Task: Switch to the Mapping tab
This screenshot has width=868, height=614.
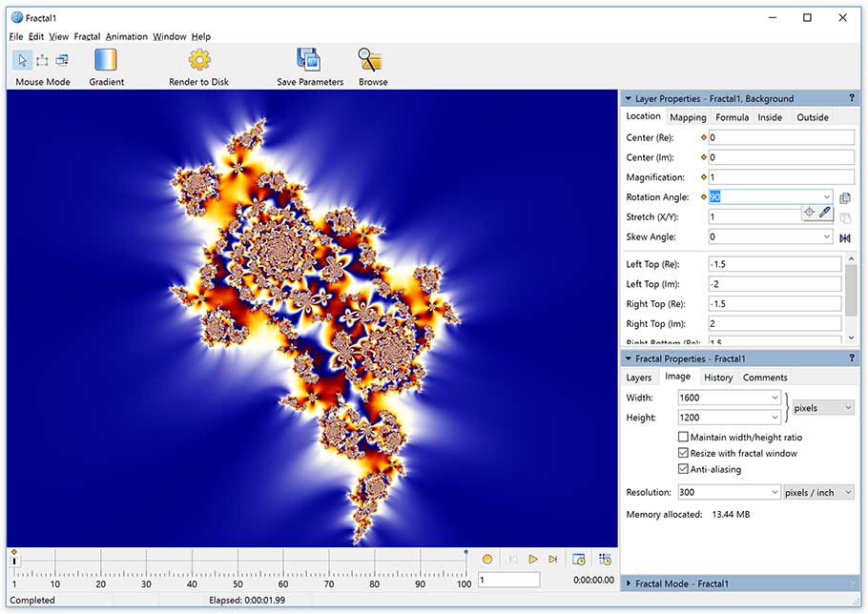Action: (x=688, y=117)
